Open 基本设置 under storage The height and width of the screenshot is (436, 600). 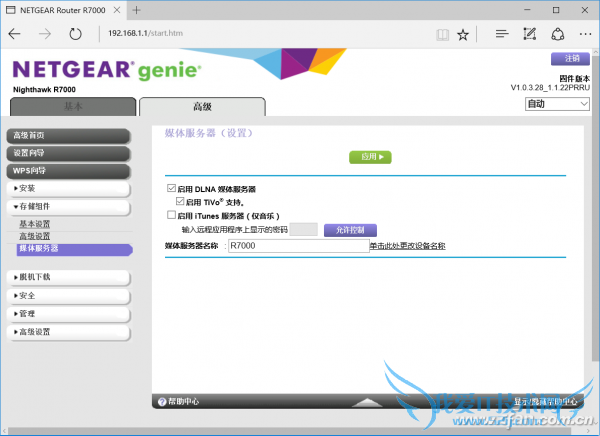(35, 224)
